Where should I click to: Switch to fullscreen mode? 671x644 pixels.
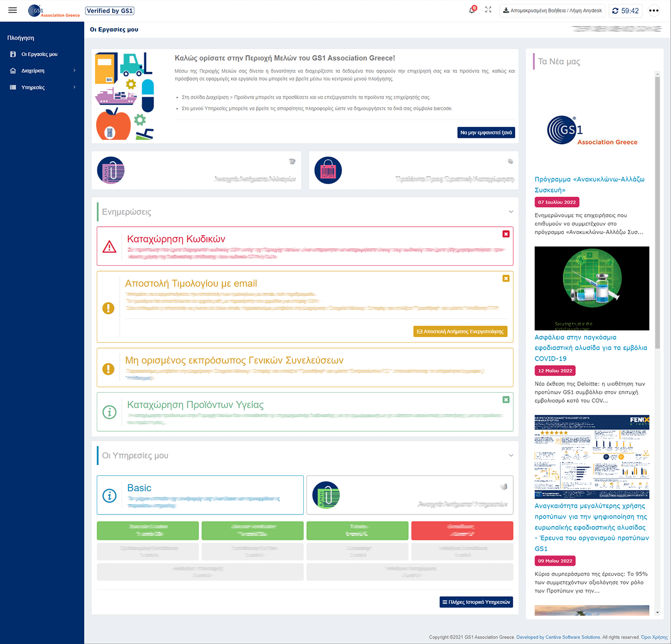click(488, 10)
